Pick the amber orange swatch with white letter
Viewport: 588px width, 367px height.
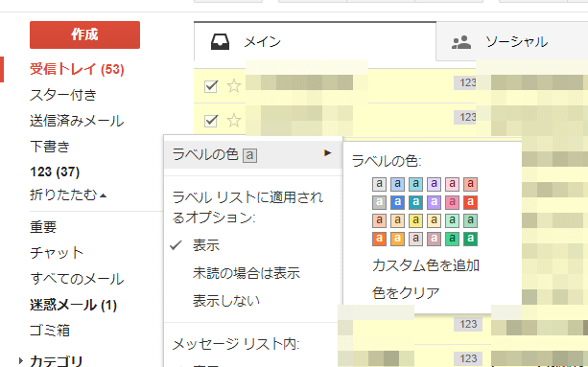point(397,239)
